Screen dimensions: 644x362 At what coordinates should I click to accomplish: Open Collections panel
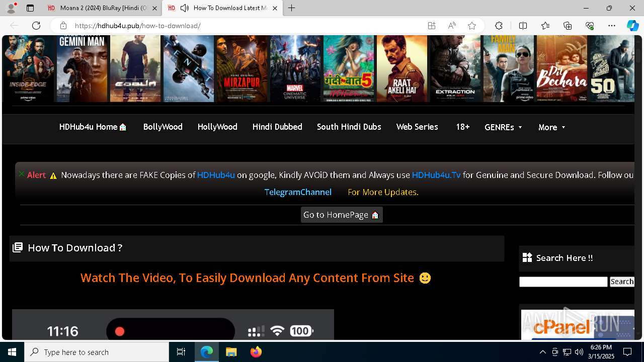pos(568,26)
